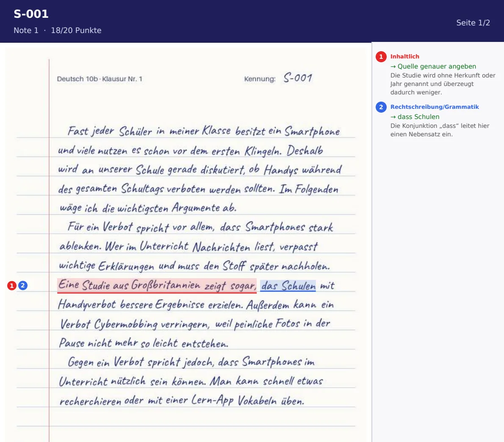Click margin marker 1 beside the essay

tap(12, 286)
